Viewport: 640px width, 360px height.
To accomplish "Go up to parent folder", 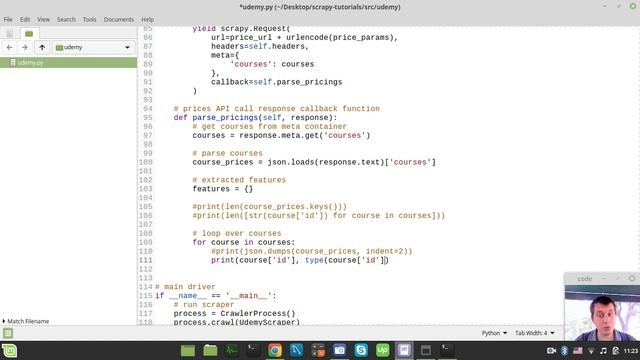I will (42, 47).
